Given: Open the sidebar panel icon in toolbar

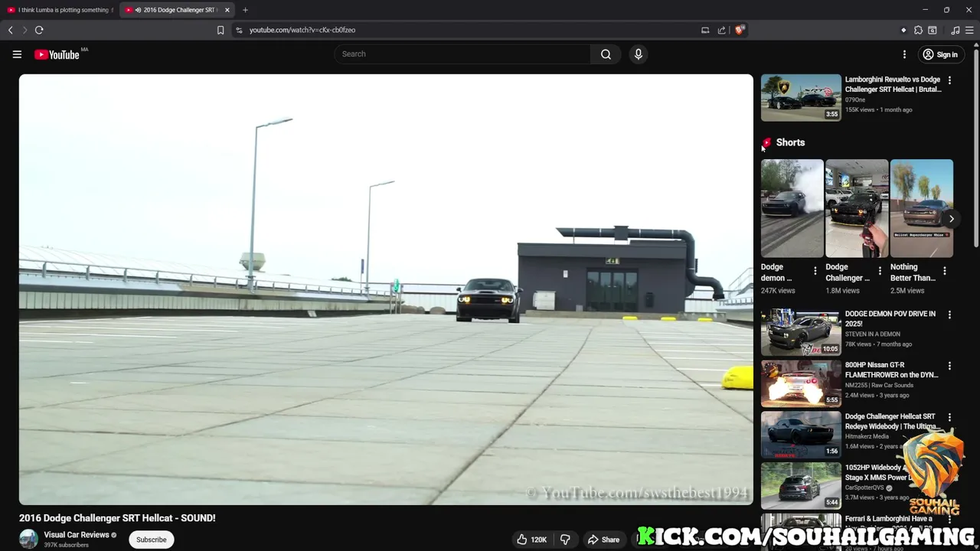Looking at the screenshot, I should tap(933, 30).
